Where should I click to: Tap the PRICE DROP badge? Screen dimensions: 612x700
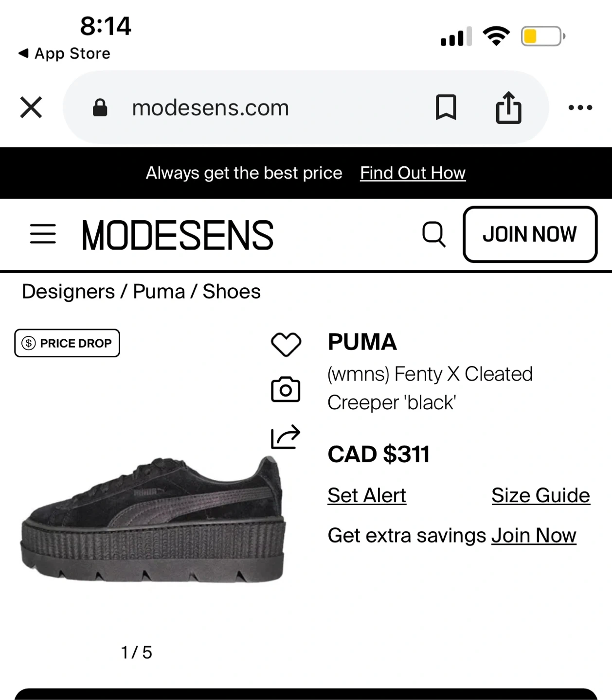67,343
